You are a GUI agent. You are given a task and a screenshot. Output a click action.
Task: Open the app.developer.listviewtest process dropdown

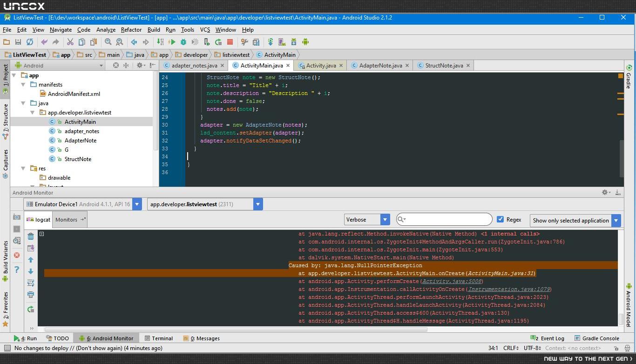(258, 204)
